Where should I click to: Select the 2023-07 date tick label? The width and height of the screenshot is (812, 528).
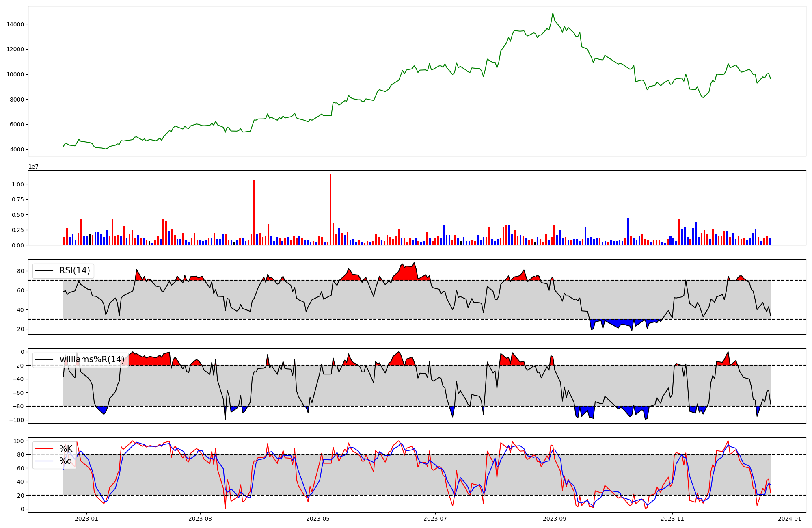coord(435,519)
